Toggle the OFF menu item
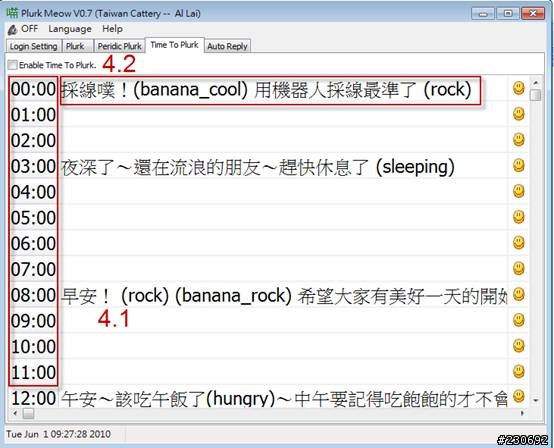Image resolution: width=554 pixels, height=448 pixels. coord(29,29)
